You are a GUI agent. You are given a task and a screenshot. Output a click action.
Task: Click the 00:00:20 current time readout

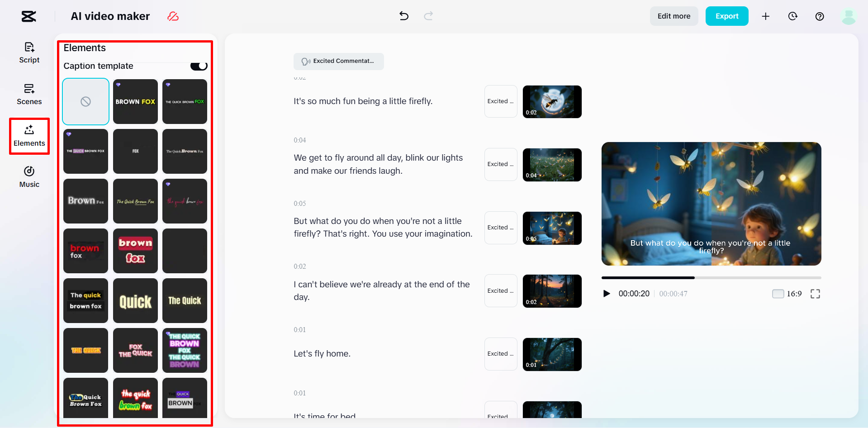coord(634,294)
